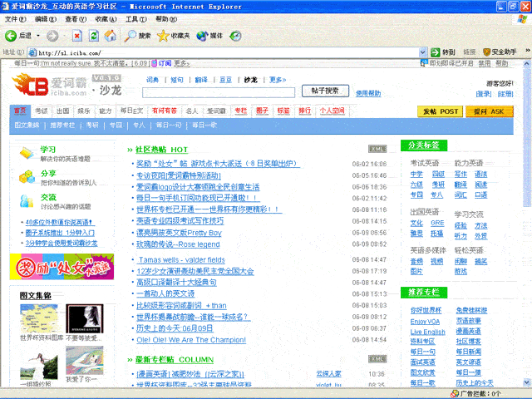Click the green Go arrow button
This screenshot has width=532, height=399.
click(x=435, y=52)
